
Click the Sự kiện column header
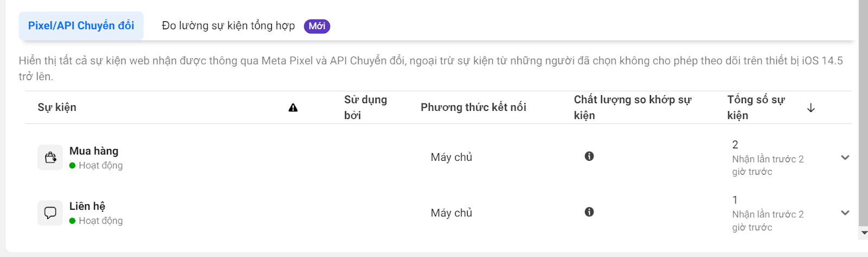click(x=57, y=108)
